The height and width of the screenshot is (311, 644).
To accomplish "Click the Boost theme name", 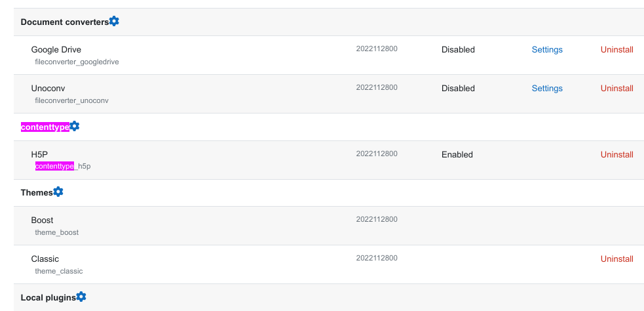I will [x=43, y=220].
